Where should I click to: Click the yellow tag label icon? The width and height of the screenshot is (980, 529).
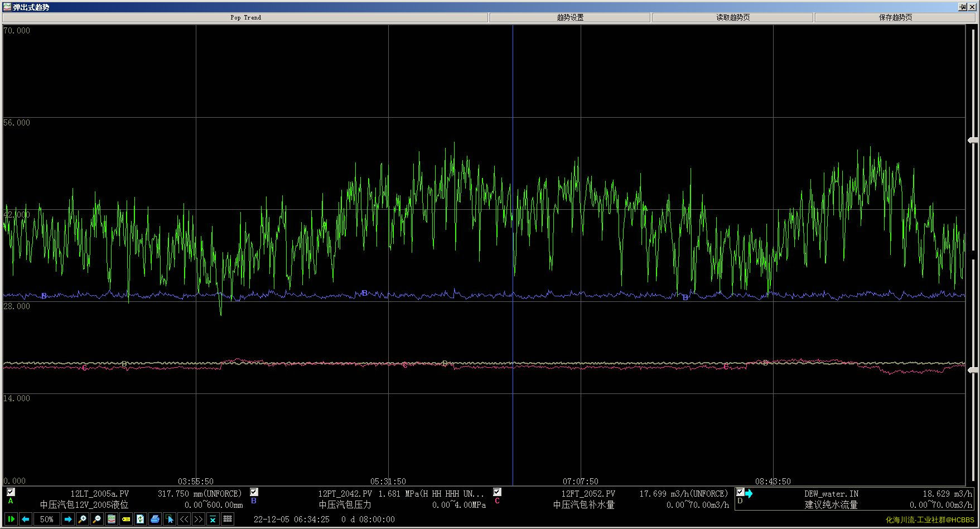[126, 519]
